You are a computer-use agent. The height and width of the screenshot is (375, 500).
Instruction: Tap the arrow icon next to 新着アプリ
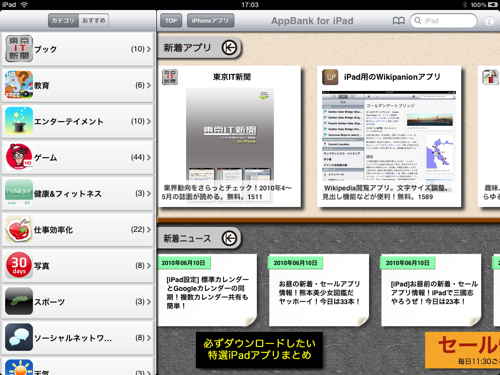229,48
